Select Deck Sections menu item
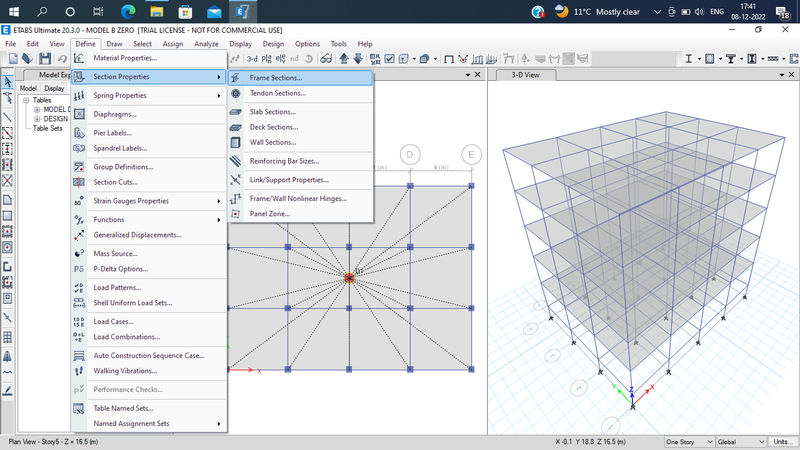800x450 pixels. coord(301,127)
